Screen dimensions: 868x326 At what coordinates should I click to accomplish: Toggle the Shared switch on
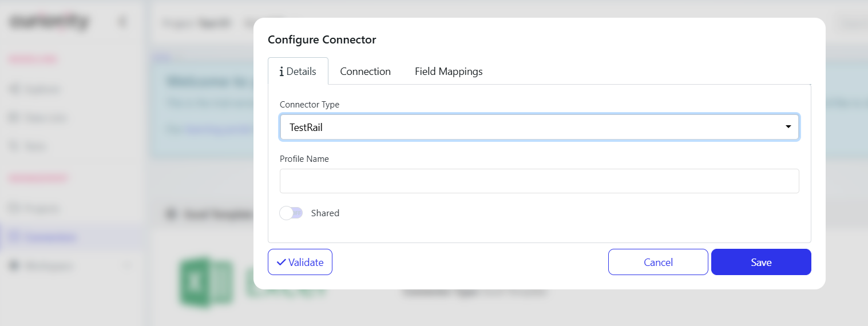point(291,213)
